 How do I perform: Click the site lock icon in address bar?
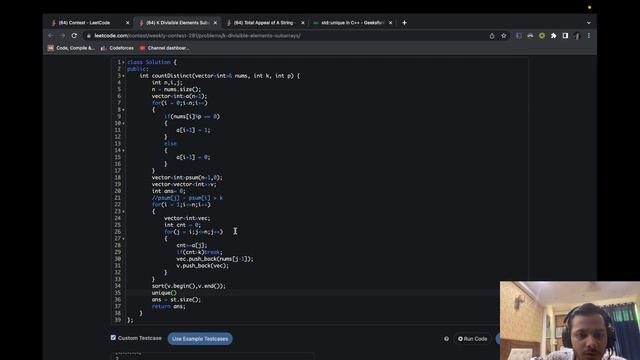[89, 36]
